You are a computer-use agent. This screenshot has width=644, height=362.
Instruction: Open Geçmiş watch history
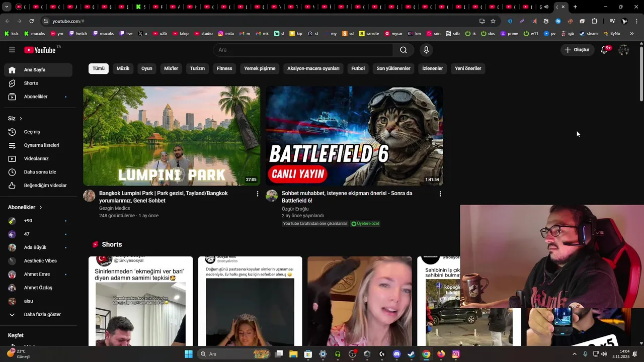tap(38, 132)
